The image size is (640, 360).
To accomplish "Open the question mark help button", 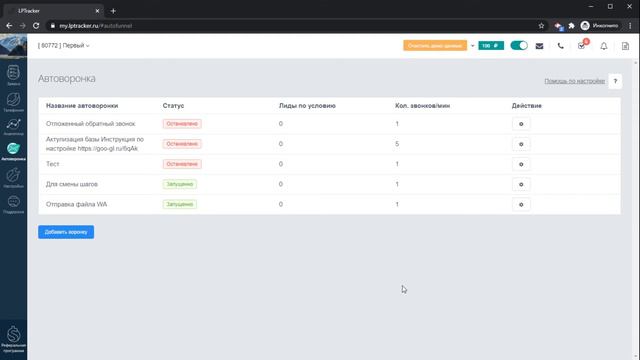I will (x=615, y=81).
